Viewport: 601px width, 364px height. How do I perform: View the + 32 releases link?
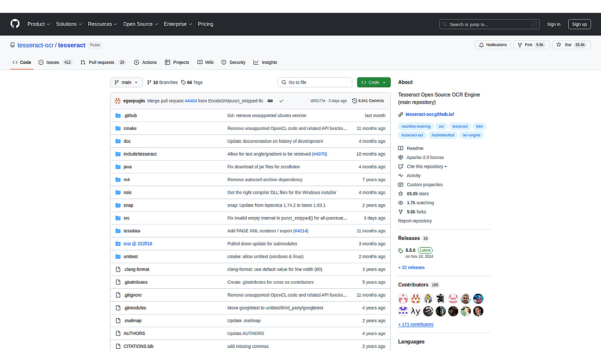coord(411,267)
